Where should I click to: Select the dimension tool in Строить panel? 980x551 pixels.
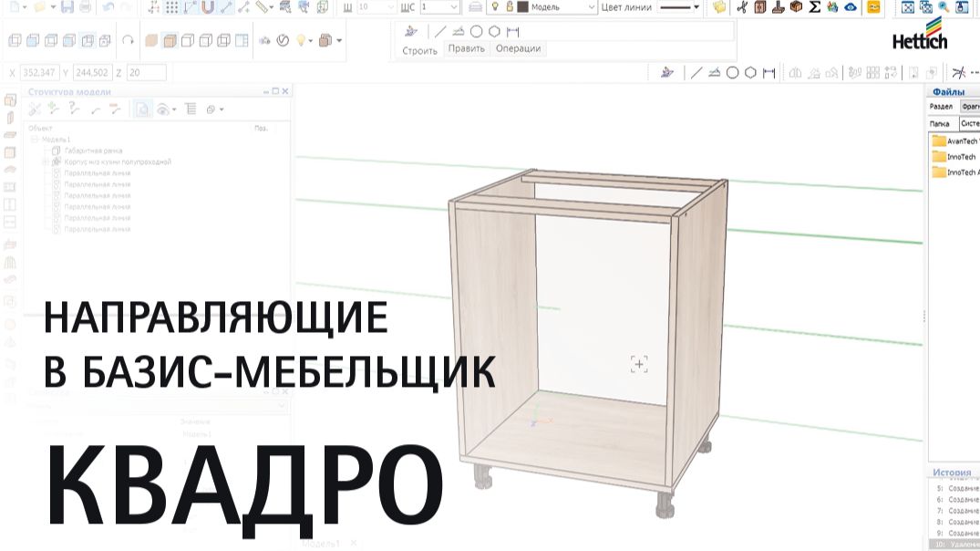point(513,31)
